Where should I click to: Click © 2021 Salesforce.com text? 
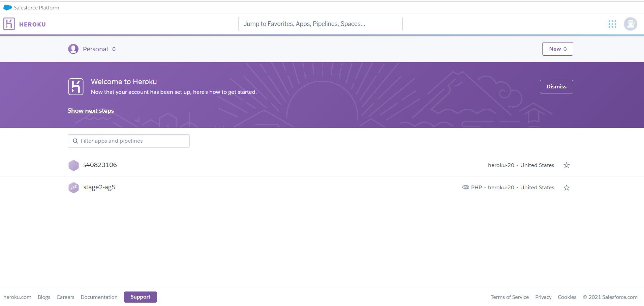pyautogui.click(x=610, y=297)
